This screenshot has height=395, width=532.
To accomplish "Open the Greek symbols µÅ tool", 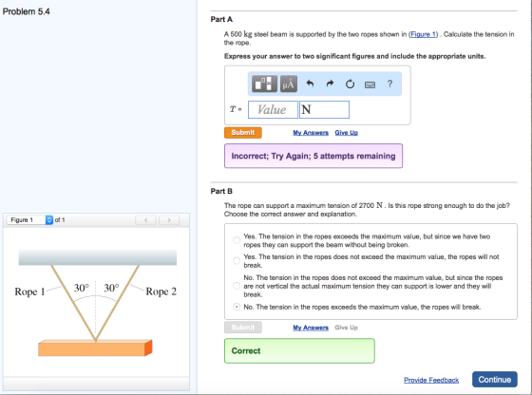I will [x=289, y=84].
